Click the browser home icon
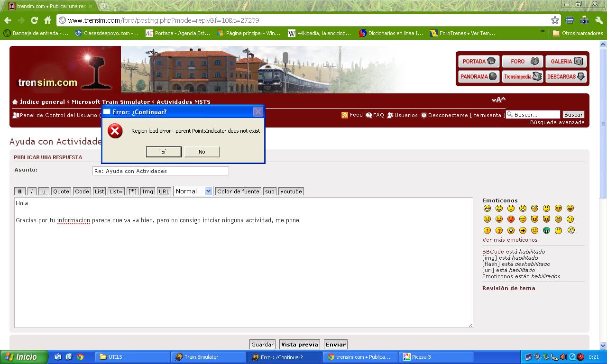607x364 pixels. coord(47,20)
